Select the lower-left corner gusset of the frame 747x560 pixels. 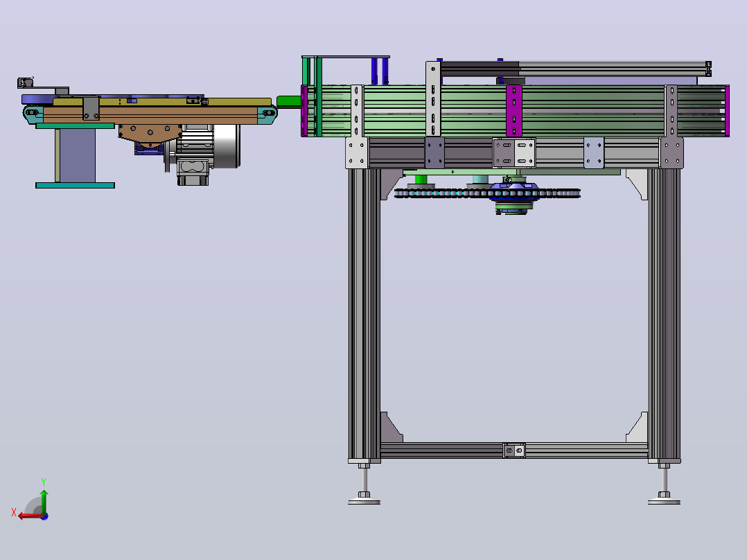391,428
